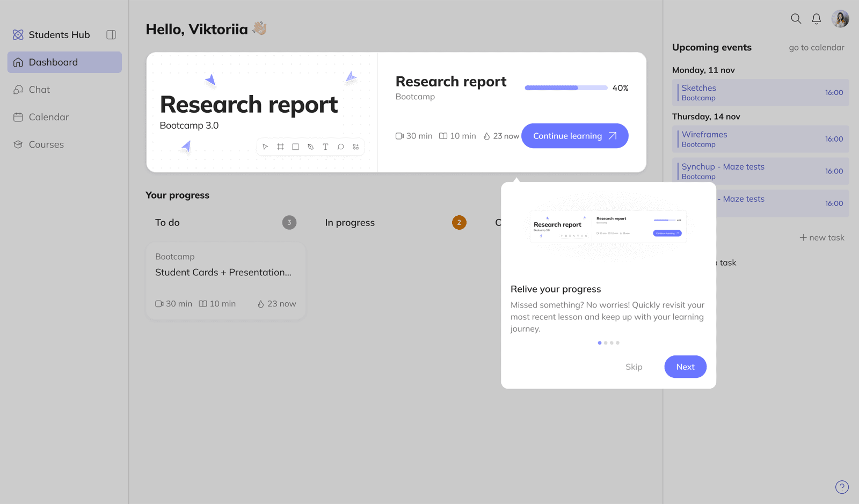Open Student Cards + Presentation task card
The width and height of the screenshot is (859, 504).
pyautogui.click(x=226, y=281)
